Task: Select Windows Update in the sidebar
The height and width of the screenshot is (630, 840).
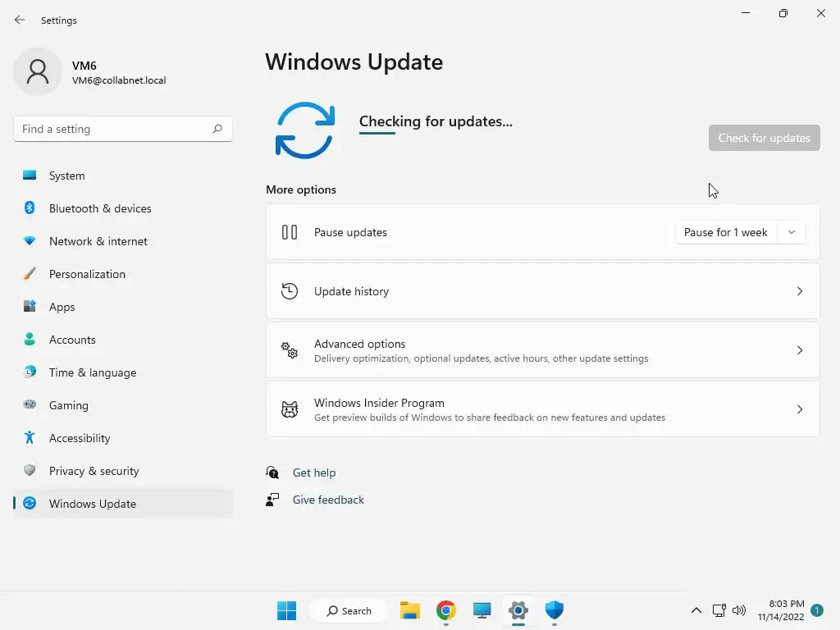Action: pyautogui.click(x=123, y=503)
